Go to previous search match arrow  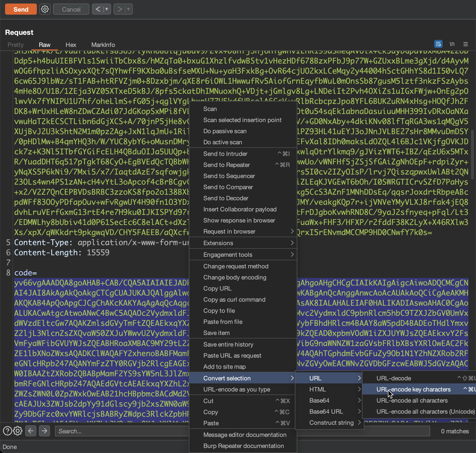click(x=31, y=431)
